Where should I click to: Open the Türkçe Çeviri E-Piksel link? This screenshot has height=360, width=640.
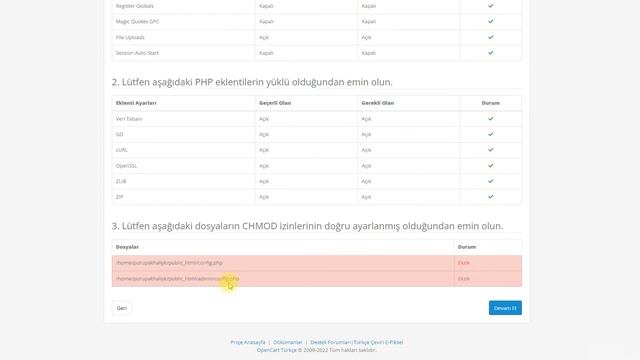pos(378,342)
